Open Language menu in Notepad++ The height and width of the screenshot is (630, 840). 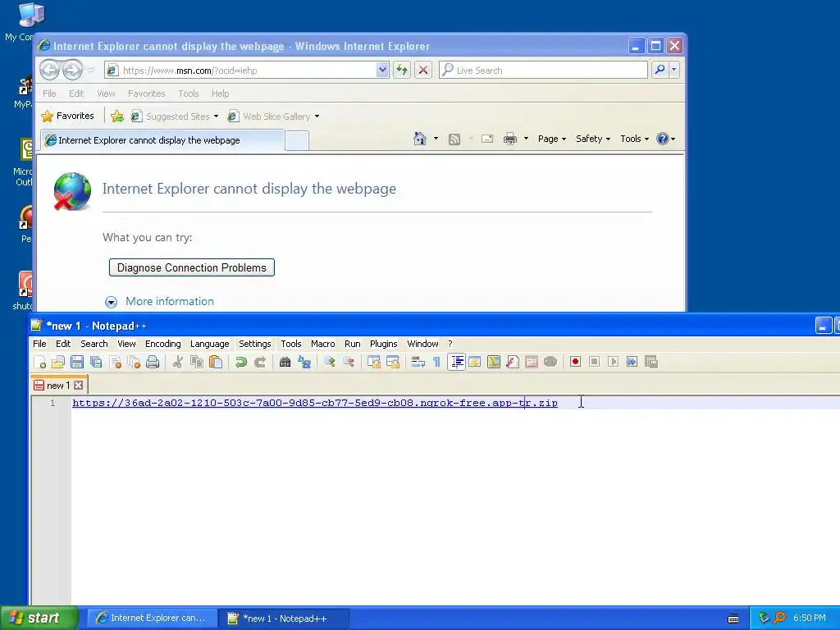(x=209, y=344)
